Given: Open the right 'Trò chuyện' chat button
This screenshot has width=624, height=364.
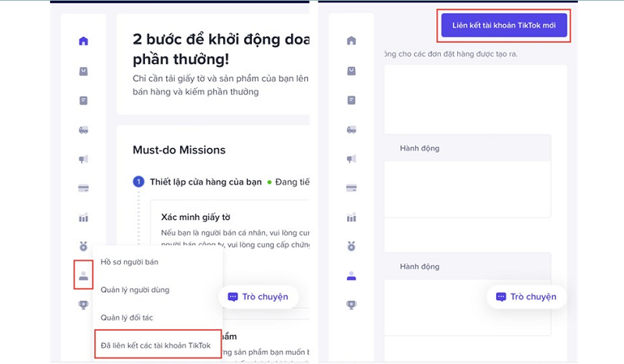Looking at the screenshot, I should coord(526,297).
